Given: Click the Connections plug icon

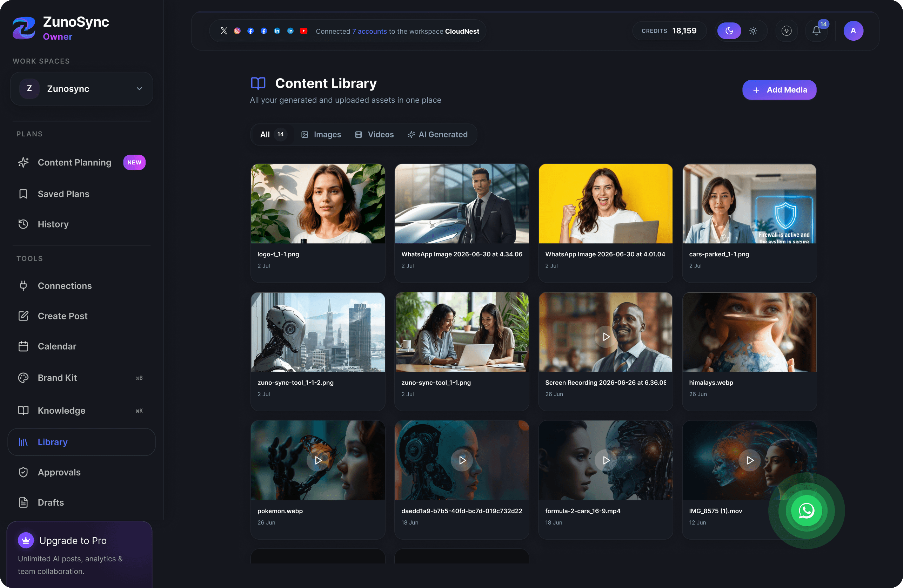Looking at the screenshot, I should [x=23, y=285].
